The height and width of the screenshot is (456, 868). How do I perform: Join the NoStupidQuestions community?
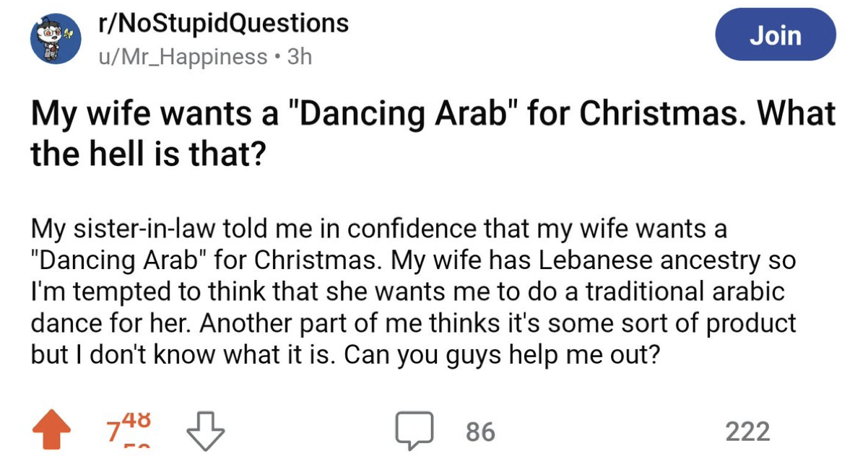(775, 34)
